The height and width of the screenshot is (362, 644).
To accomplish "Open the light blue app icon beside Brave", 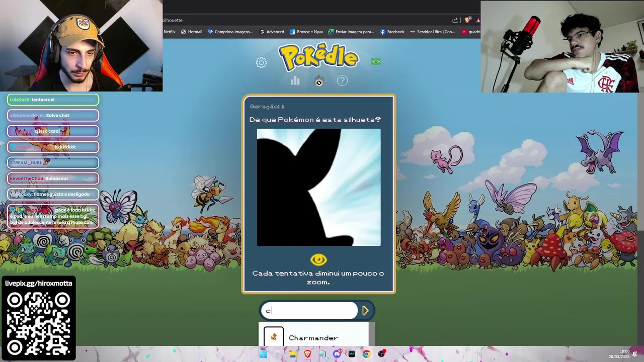I will [322, 354].
